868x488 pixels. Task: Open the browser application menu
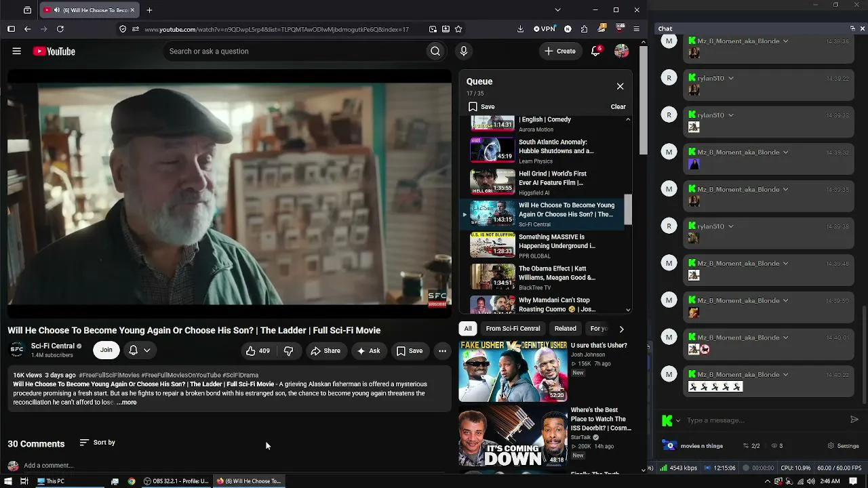click(636, 29)
